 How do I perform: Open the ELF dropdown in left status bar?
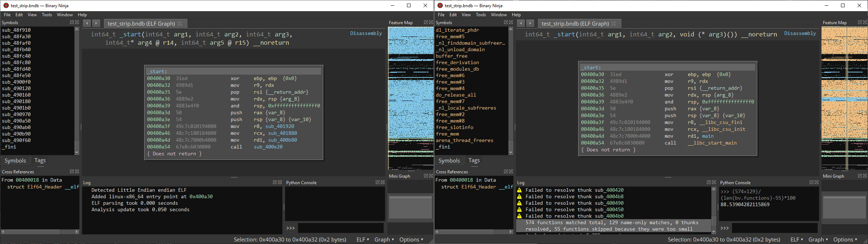click(x=362, y=240)
